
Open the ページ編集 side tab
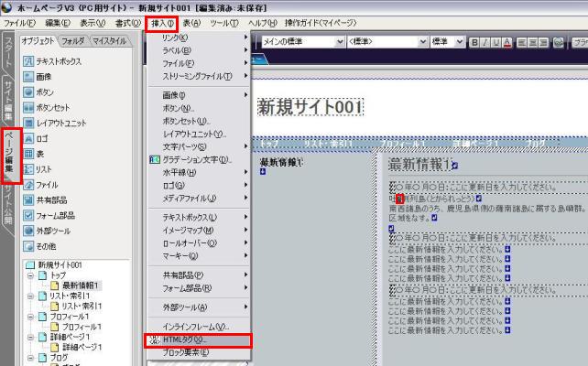8,156
